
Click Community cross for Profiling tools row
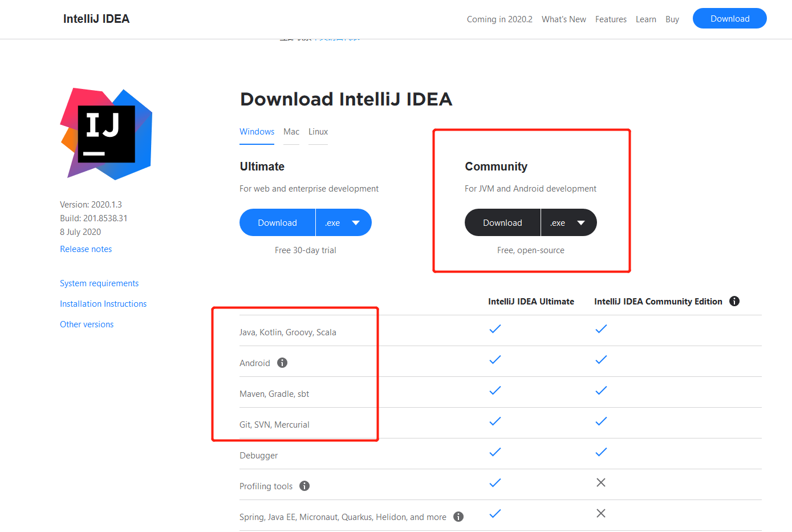point(601,482)
